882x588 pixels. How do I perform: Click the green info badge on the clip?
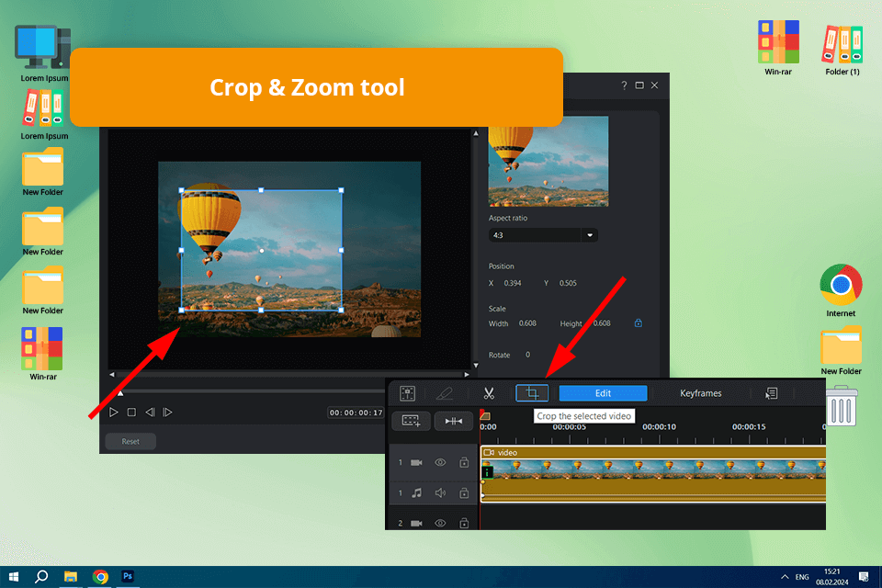[487, 472]
